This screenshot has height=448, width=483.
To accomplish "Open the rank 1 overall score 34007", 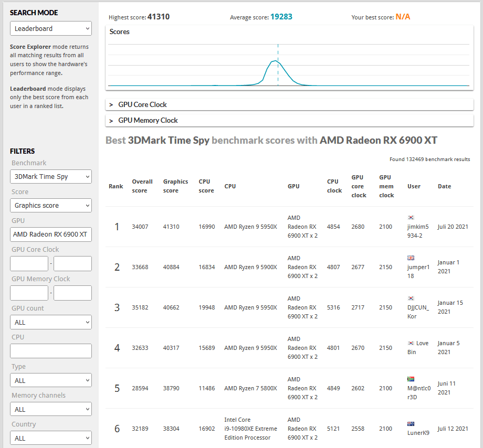I will pyautogui.click(x=140, y=227).
